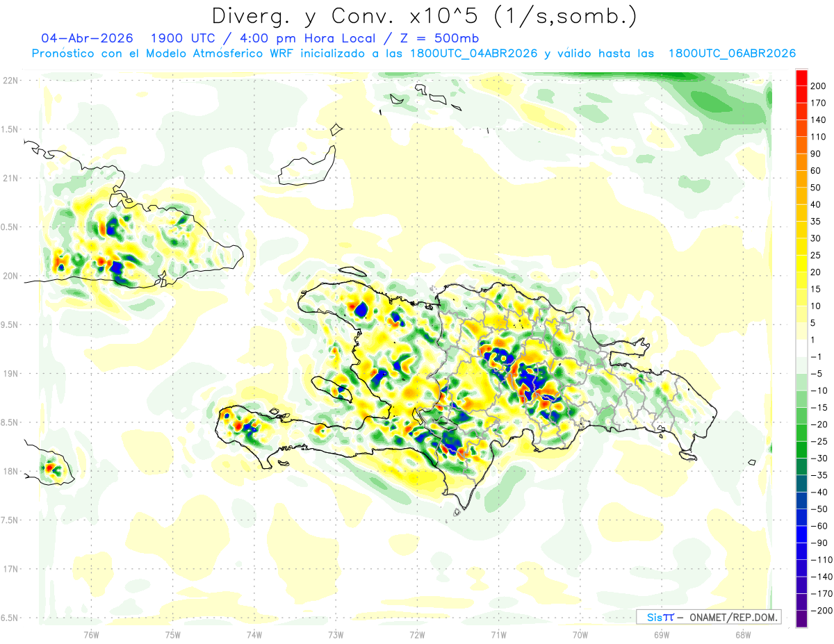Click the red 200 swatch atop colorbar
Image resolution: width=834 pixels, height=644 pixels.
[801, 78]
